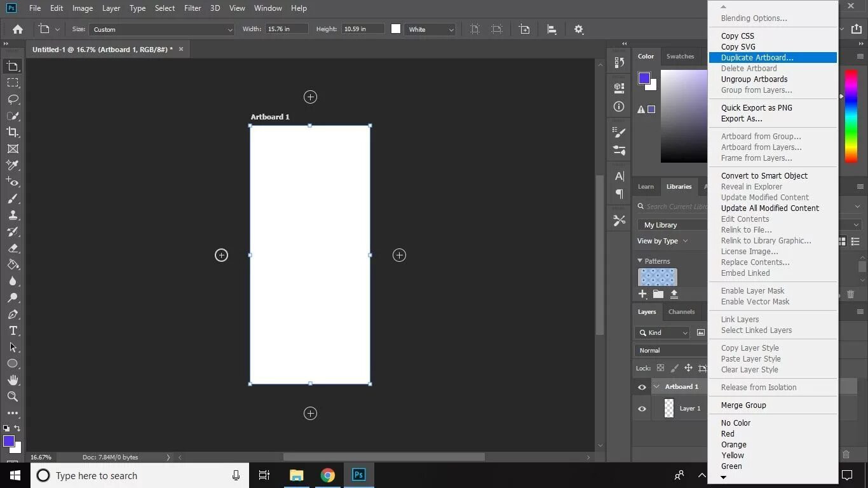Open the Filter menu

pyautogui.click(x=193, y=8)
